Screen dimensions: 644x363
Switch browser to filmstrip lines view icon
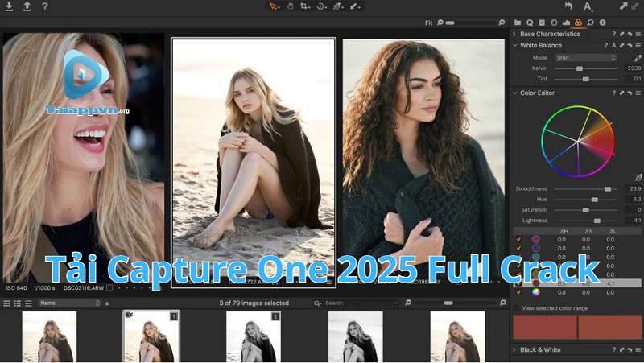coord(28,303)
